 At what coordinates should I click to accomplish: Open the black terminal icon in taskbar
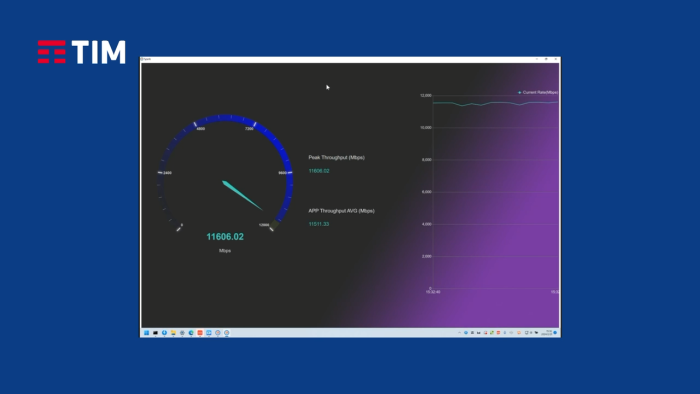[x=155, y=333]
